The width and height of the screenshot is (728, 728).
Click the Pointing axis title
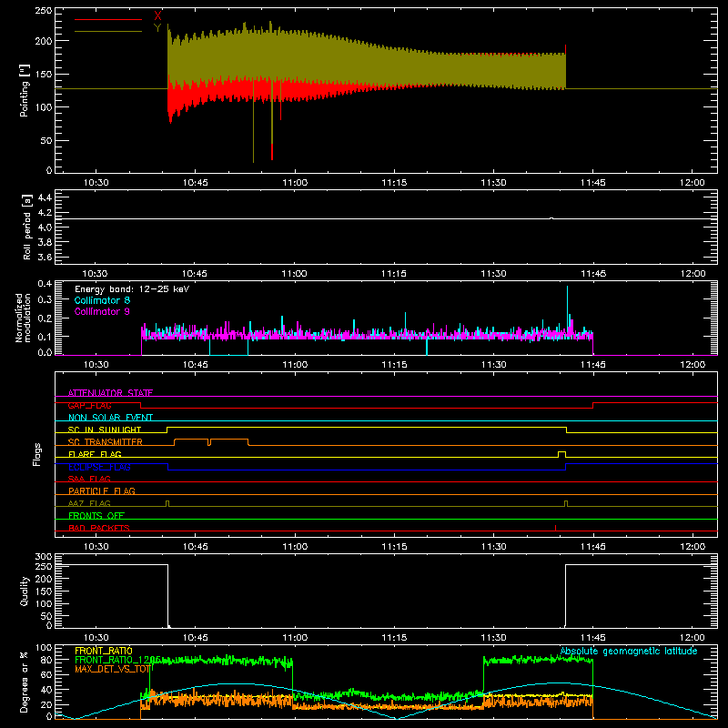(25, 90)
